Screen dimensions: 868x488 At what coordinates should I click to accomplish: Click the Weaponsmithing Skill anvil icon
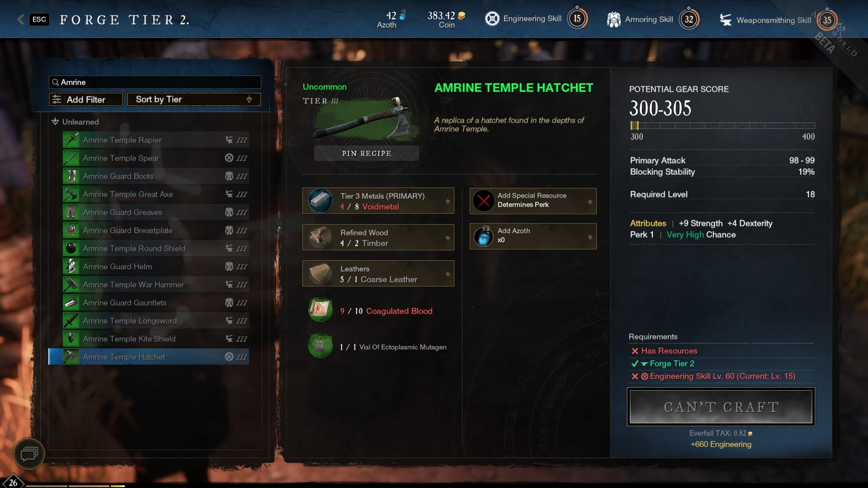tap(726, 20)
